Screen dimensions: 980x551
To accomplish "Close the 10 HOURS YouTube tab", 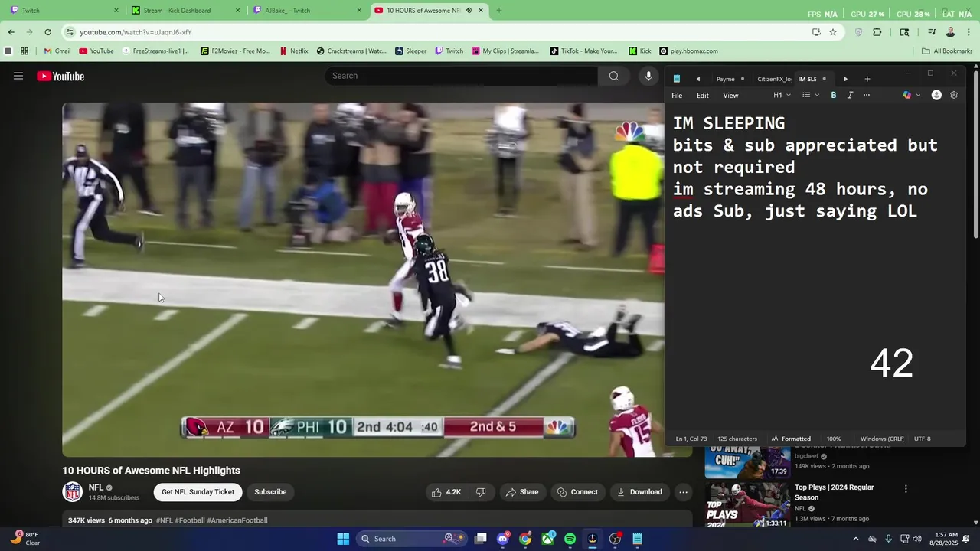I will (x=481, y=11).
